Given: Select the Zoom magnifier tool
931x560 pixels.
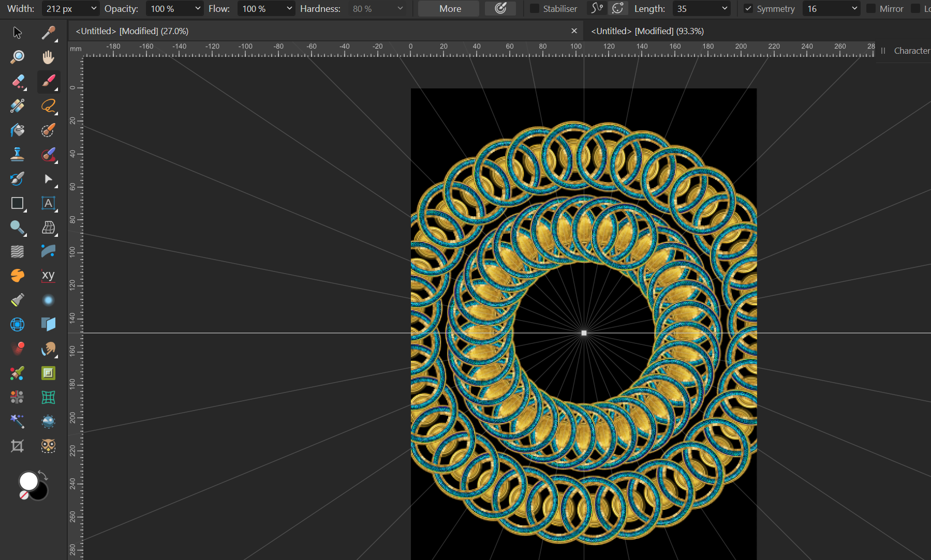Looking at the screenshot, I should (x=17, y=57).
